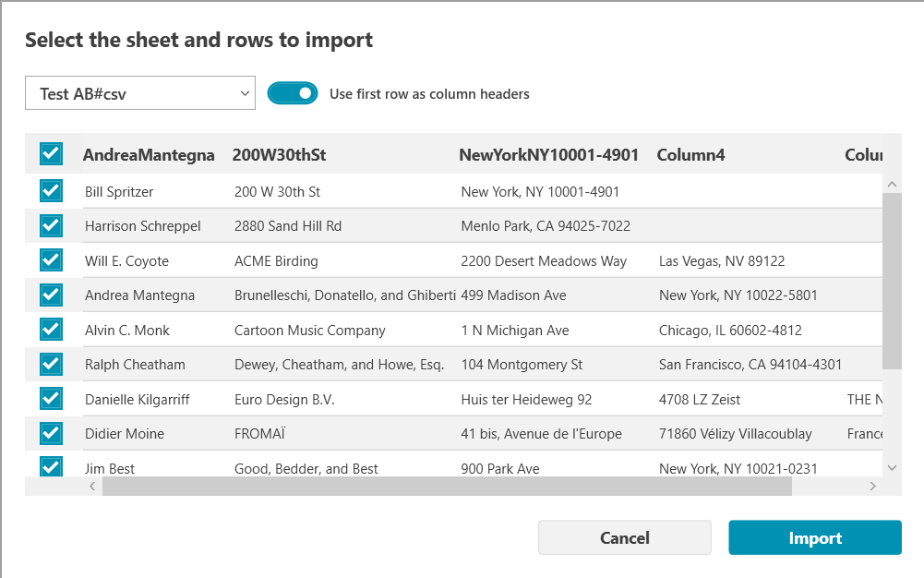Click the horizontal scrollbar right arrow
This screenshot has height=578, width=924.
tap(872, 486)
